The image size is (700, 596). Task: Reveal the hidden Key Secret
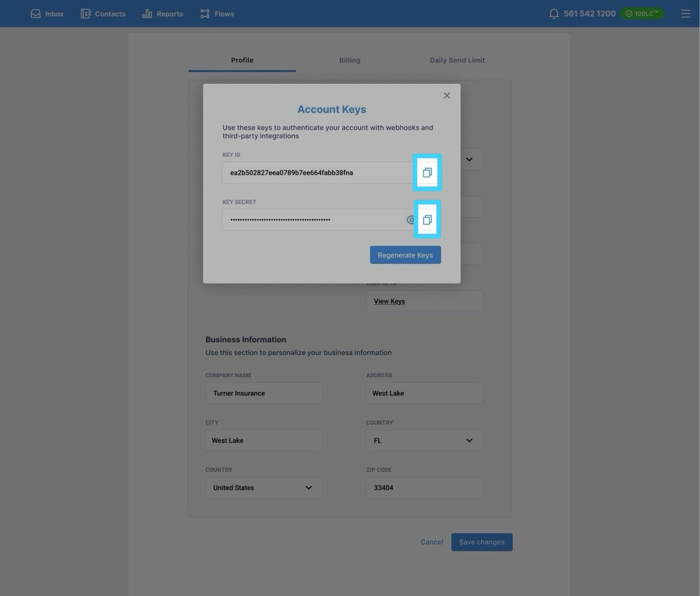pyautogui.click(x=411, y=220)
